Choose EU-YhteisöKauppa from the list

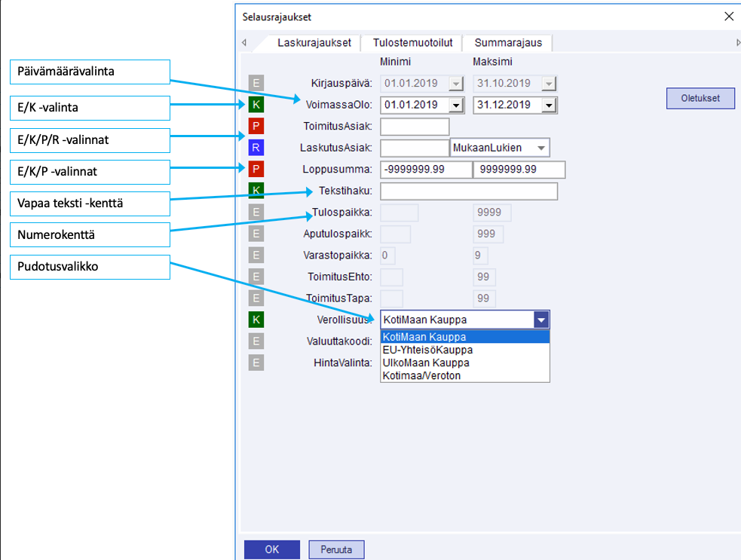coord(465,350)
